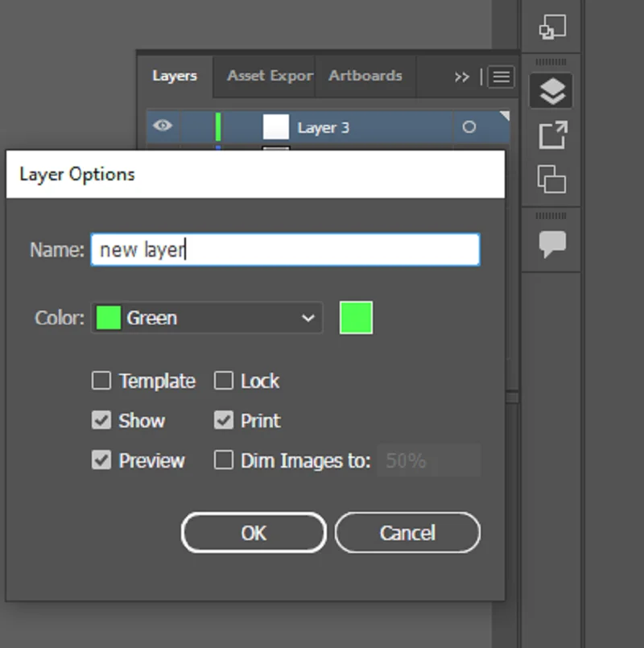Switch to the Layers tab
This screenshot has height=648, width=644.
pyautogui.click(x=175, y=76)
